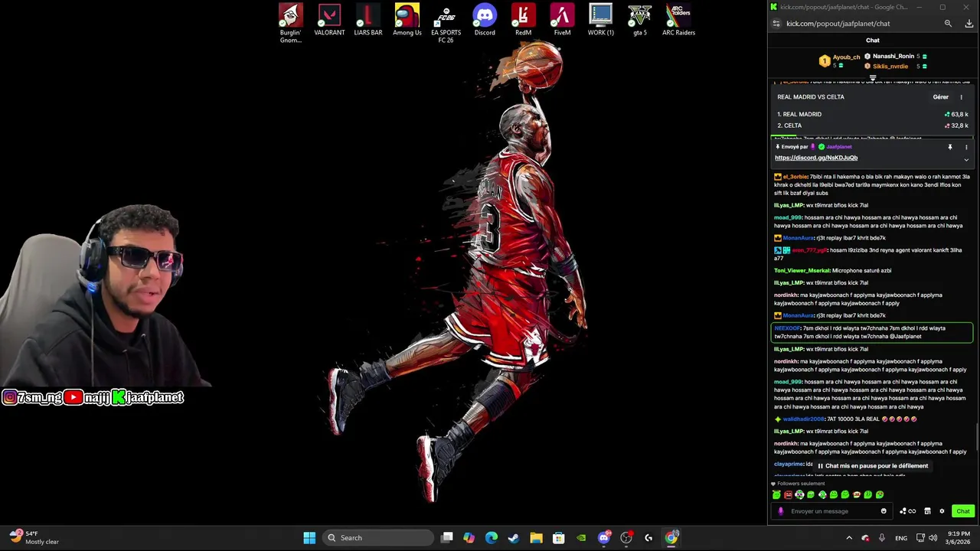Screen dimensions: 980x551
Task: Click the emoji picker in message box
Action: [884, 511]
